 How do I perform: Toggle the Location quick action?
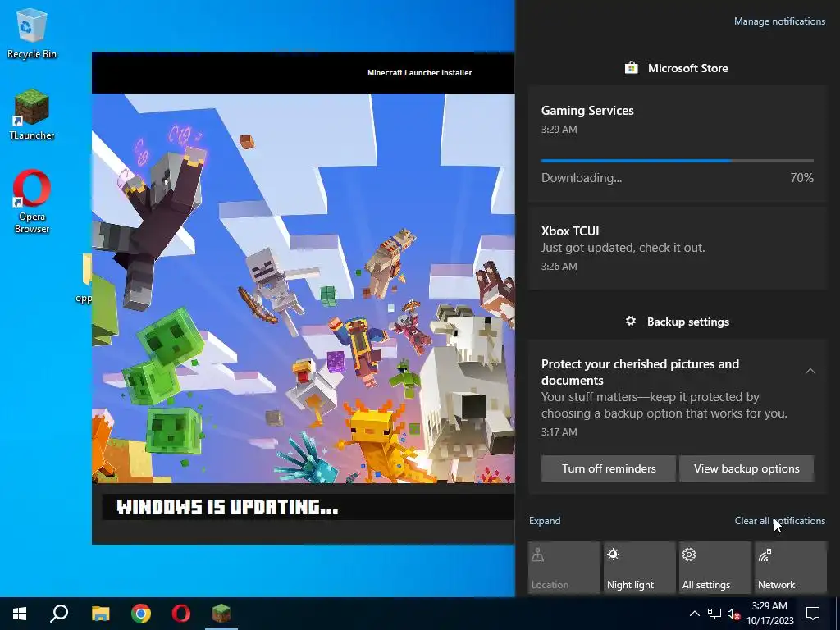[x=564, y=568]
